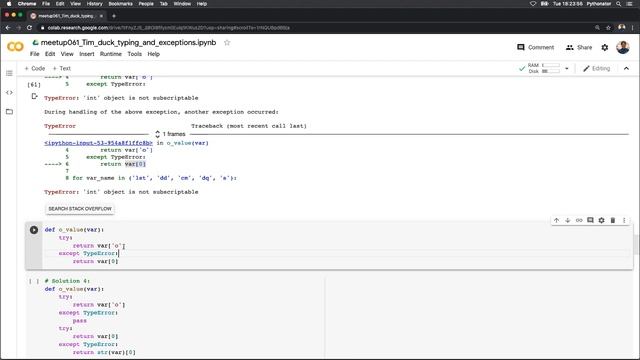
Task: Move cell down arrow icon
Action: (567, 220)
